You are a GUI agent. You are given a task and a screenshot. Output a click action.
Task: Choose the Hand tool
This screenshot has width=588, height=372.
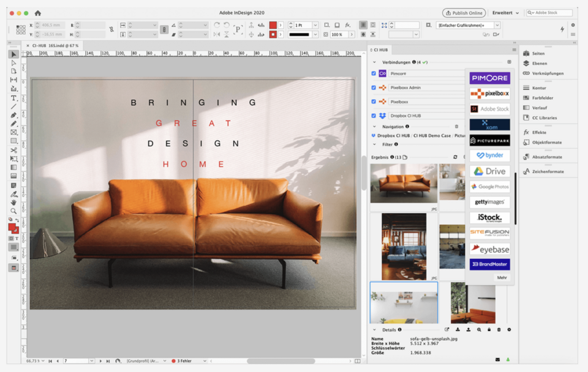(x=13, y=203)
